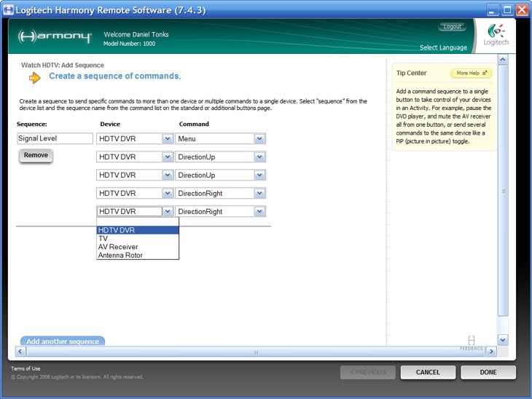
Task: Click the Logitech logo icon
Action: pyautogui.click(x=496, y=35)
